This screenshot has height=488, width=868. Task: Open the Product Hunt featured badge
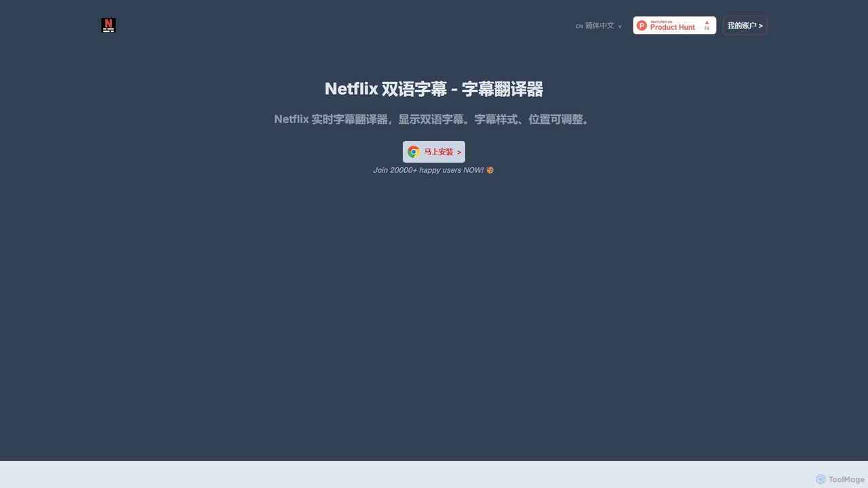[x=674, y=25]
